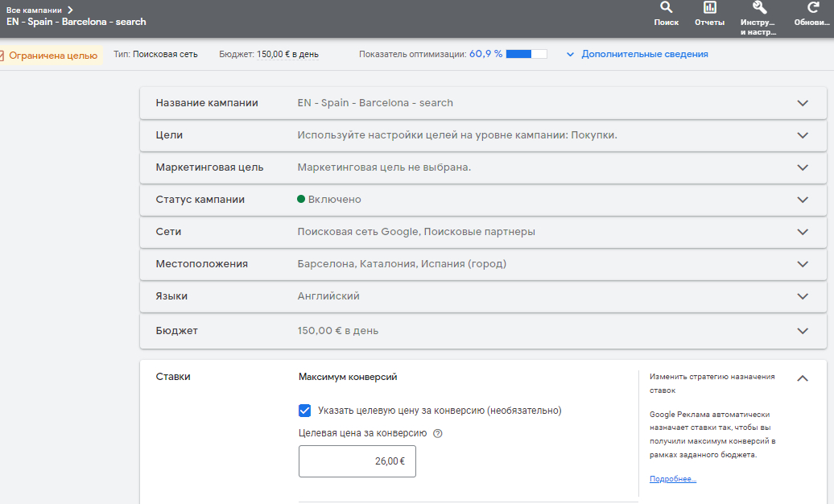
Task: Uncheck Указать целевую цену за конверсию checkbox
Action: tap(304, 411)
